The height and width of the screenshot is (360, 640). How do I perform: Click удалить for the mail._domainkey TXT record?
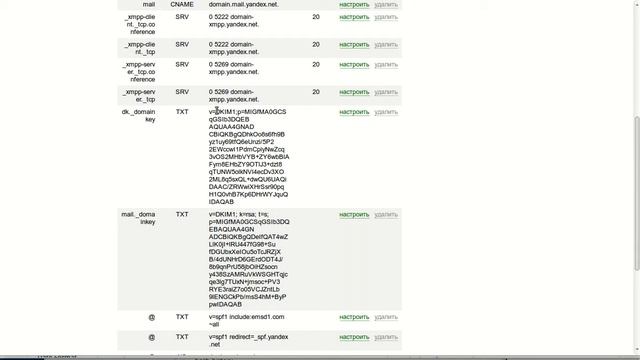[x=386, y=215]
